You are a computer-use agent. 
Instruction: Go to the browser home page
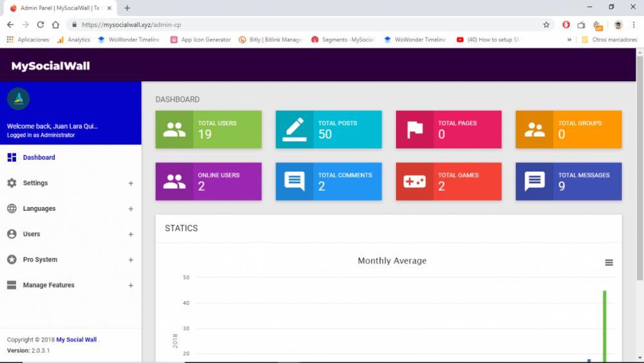point(55,25)
